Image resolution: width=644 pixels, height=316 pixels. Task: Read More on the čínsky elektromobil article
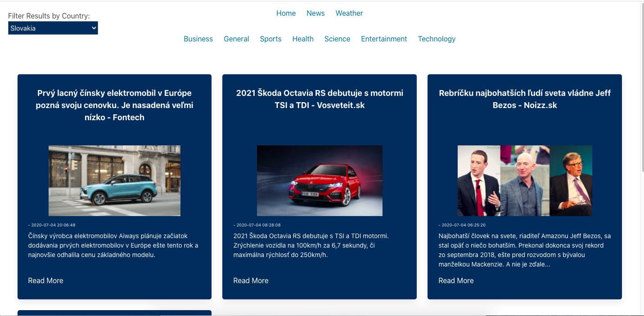(x=45, y=280)
